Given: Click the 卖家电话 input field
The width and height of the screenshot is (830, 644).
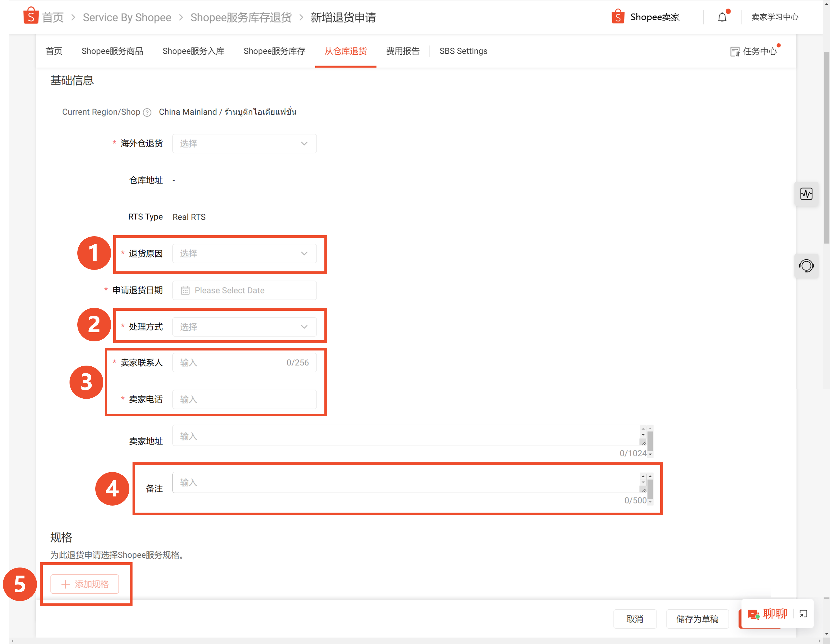Looking at the screenshot, I should (244, 399).
